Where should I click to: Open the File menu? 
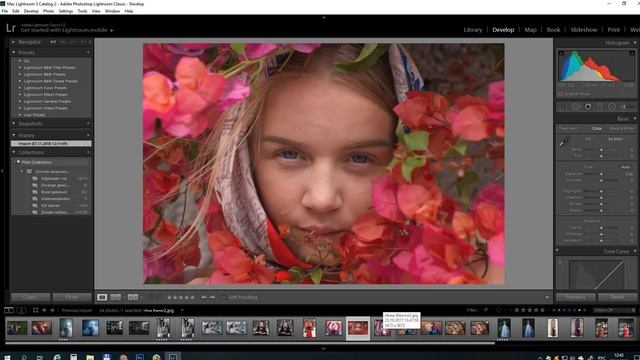tap(4, 11)
